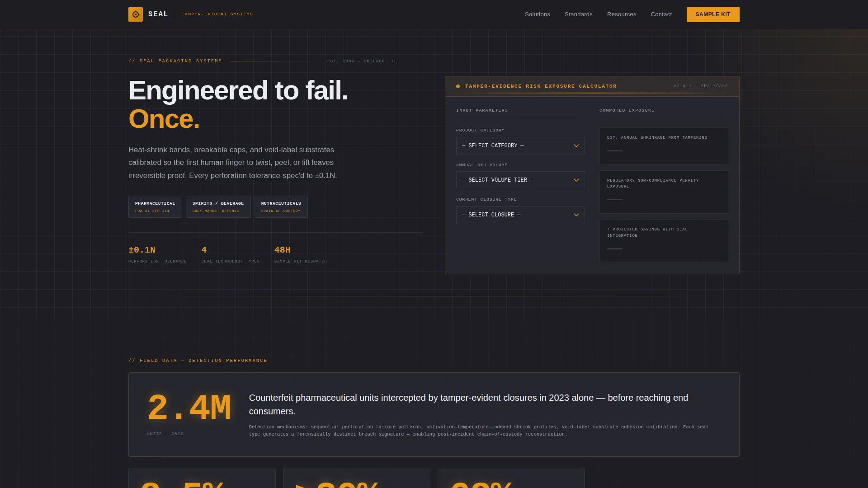This screenshot has width=868, height=488.
Task: Open the Current Closure Type dropdown
Action: (x=520, y=215)
